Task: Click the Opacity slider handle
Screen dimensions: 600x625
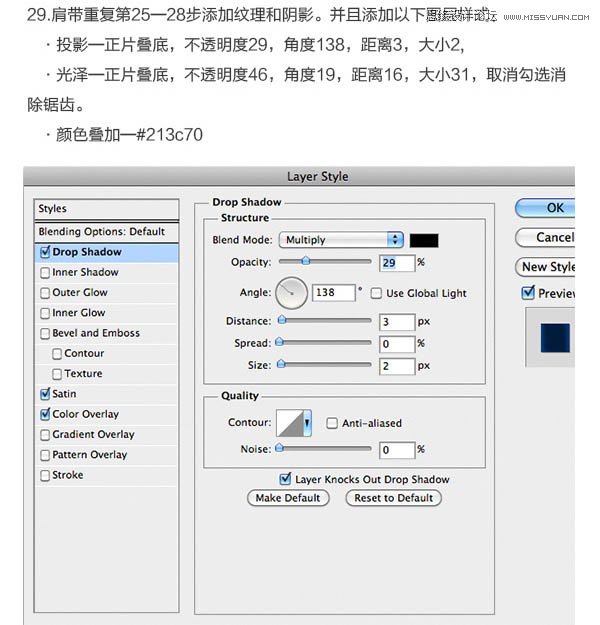Action: (306, 261)
